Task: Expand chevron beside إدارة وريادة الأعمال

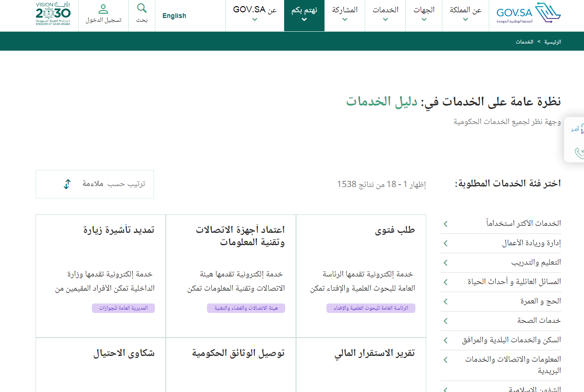Action: click(445, 243)
